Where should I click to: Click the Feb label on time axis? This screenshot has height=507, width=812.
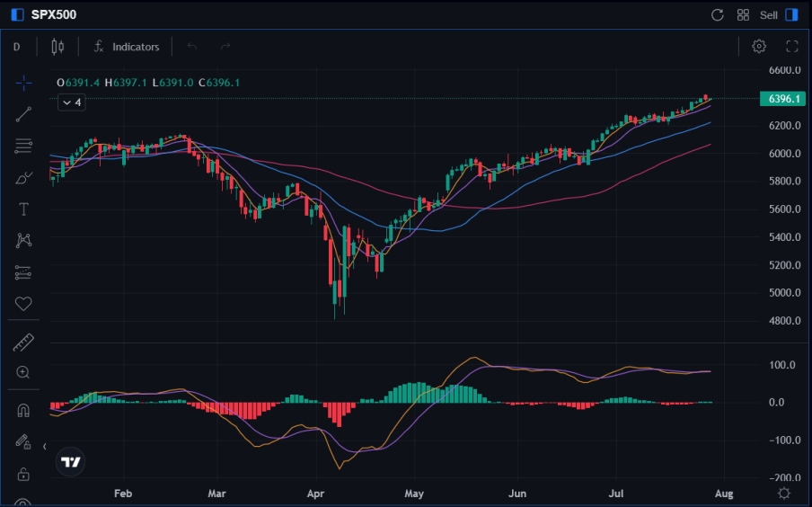click(x=123, y=494)
